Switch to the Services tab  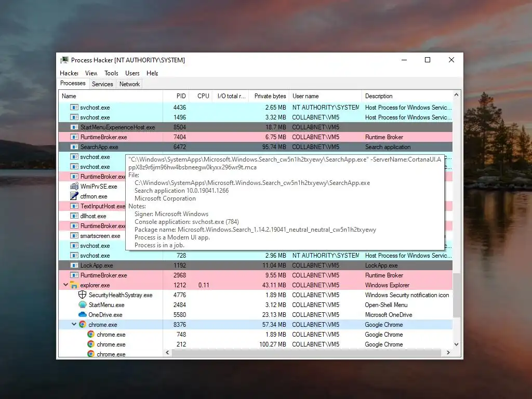click(x=102, y=84)
